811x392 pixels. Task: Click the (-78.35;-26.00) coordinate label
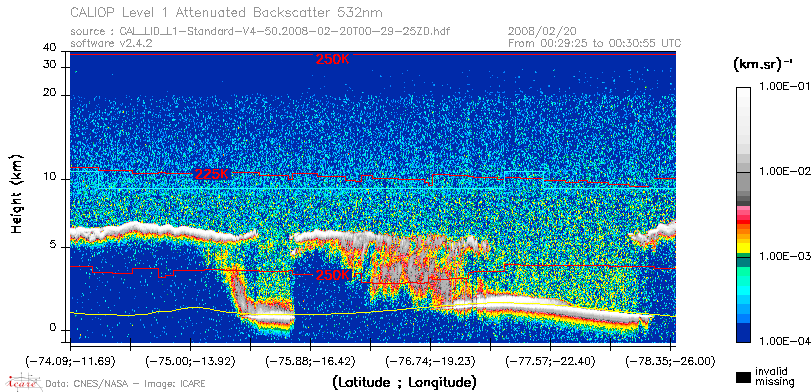(670, 360)
